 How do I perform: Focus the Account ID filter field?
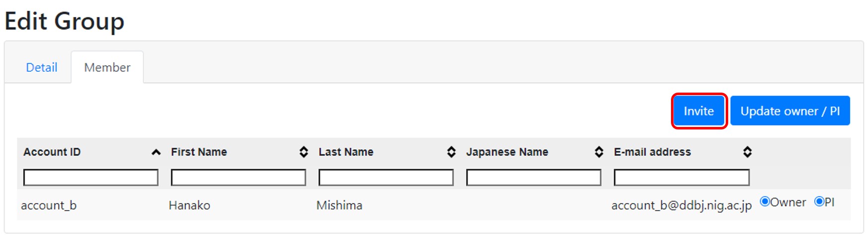click(x=91, y=177)
